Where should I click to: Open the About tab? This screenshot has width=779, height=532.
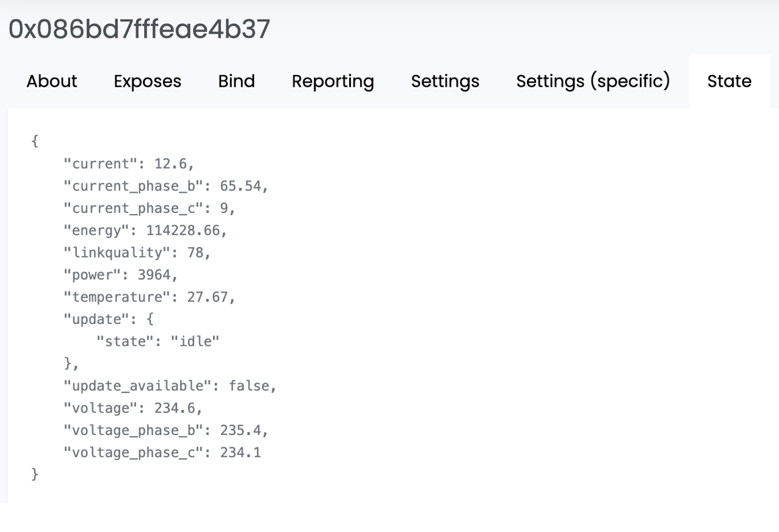pyautogui.click(x=52, y=81)
